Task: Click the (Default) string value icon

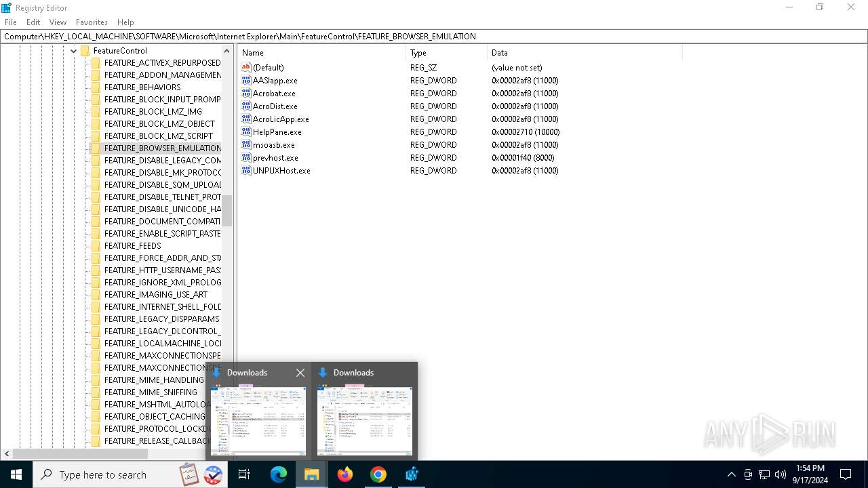Action: 246,67
